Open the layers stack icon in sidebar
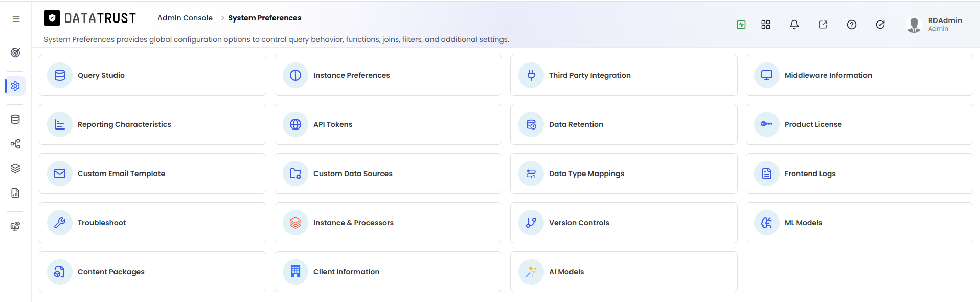 (15, 168)
